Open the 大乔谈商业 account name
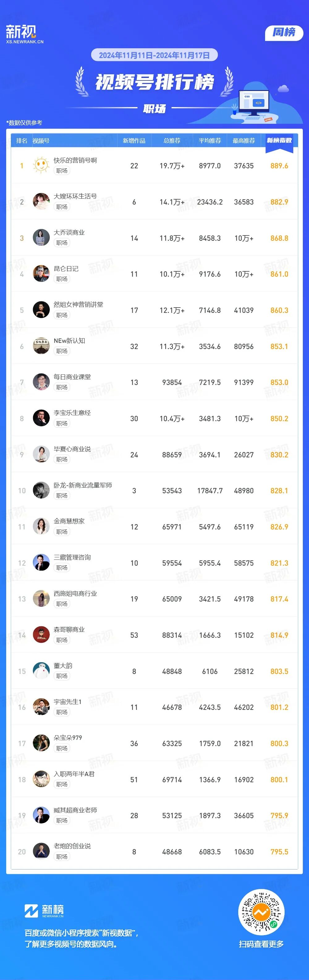Screen dimensions: 309x980 click(69, 232)
